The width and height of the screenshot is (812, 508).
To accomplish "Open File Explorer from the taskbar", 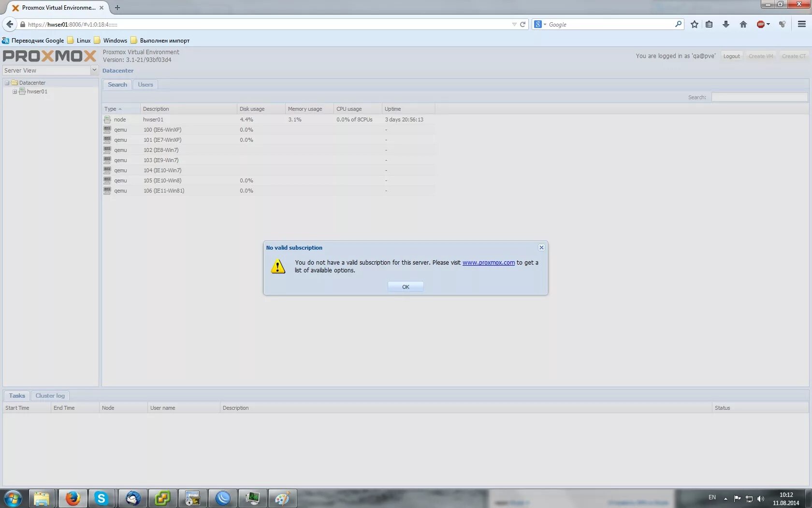I will point(42,498).
